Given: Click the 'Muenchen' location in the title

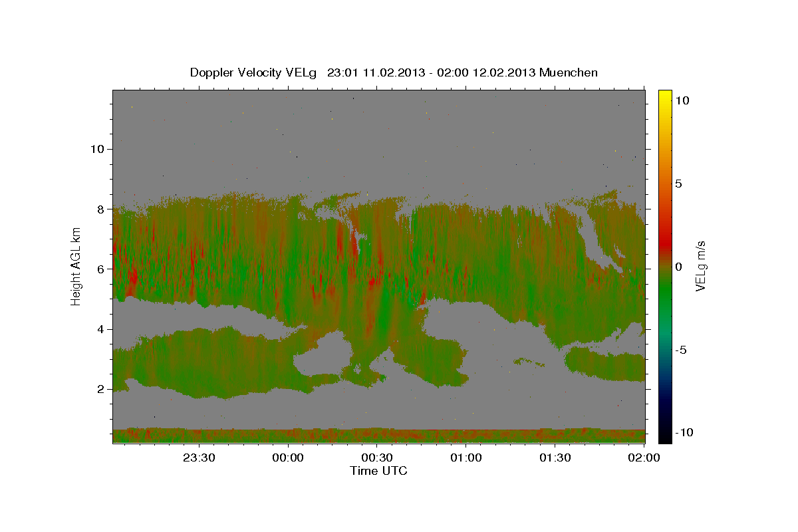Looking at the screenshot, I should point(569,72).
